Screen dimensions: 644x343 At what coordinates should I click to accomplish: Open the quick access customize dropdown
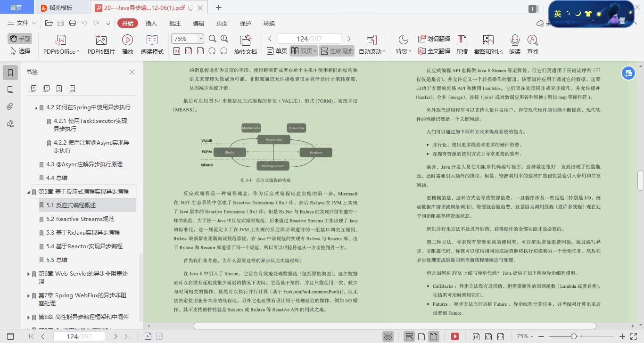click(108, 23)
